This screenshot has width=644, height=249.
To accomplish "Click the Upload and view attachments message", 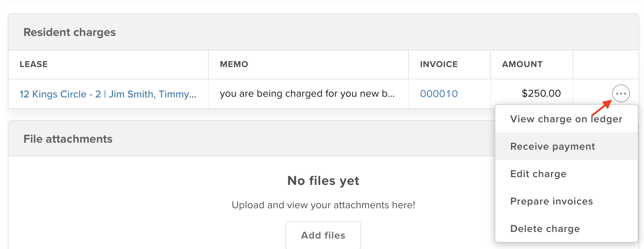I will point(323,205).
